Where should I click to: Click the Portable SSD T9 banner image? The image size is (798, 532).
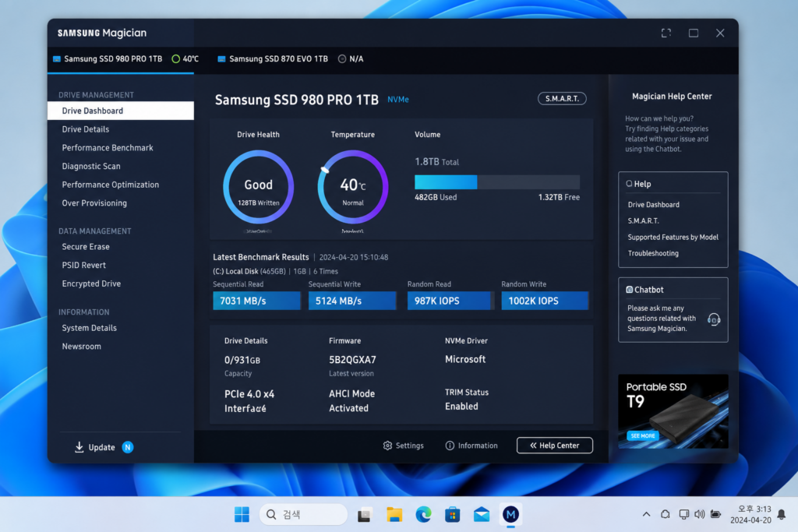[x=673, y=411]
